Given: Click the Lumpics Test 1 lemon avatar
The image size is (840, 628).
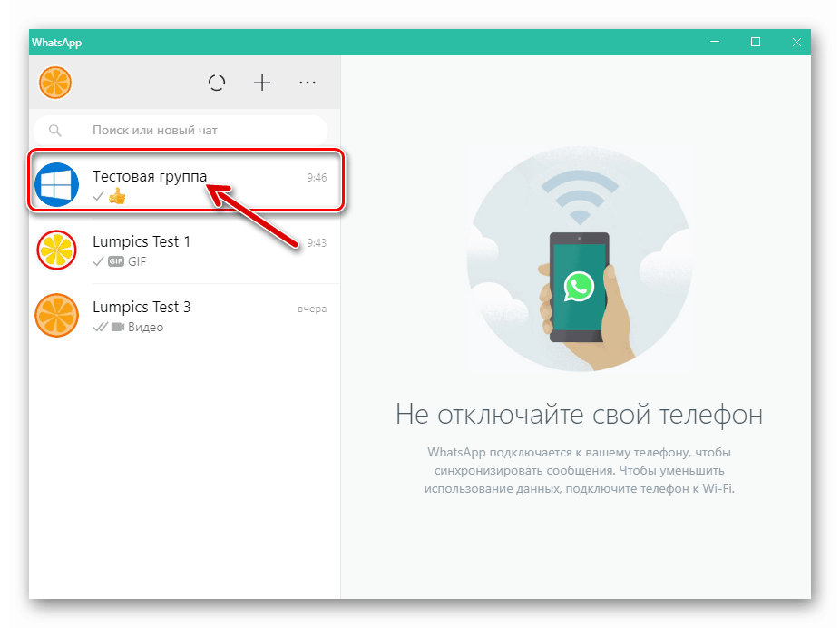Looking at the screenshot, I should click(x=56, y=250).
